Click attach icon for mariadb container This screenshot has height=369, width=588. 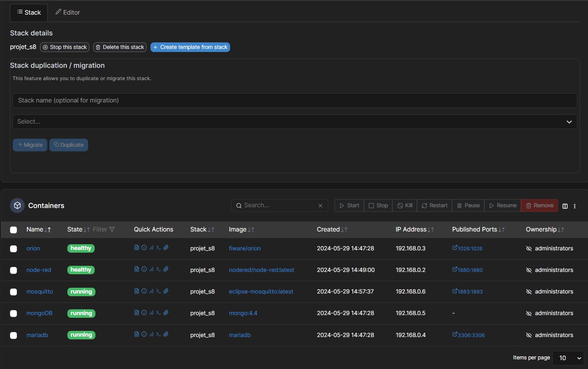tap(166, 334)
